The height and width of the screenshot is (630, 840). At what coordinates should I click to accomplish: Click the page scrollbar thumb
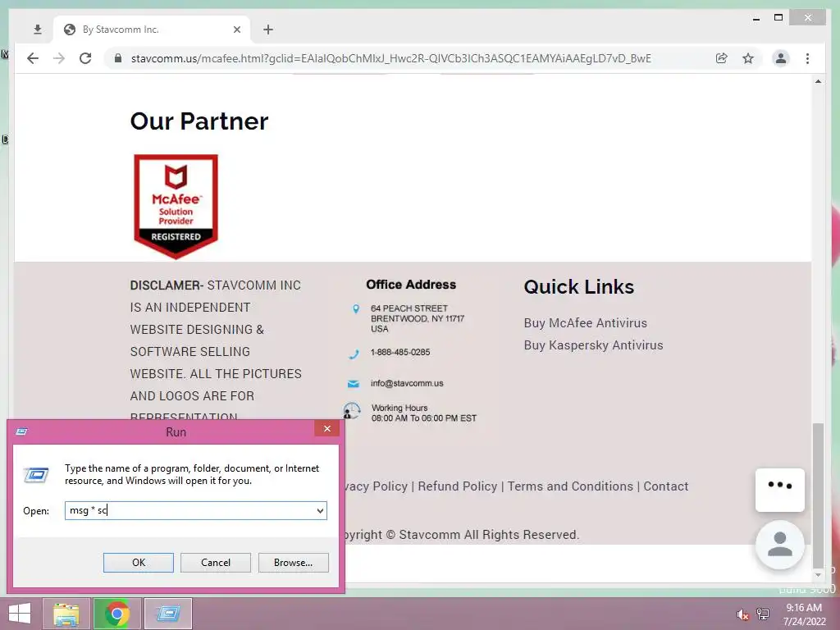point(818,495)
